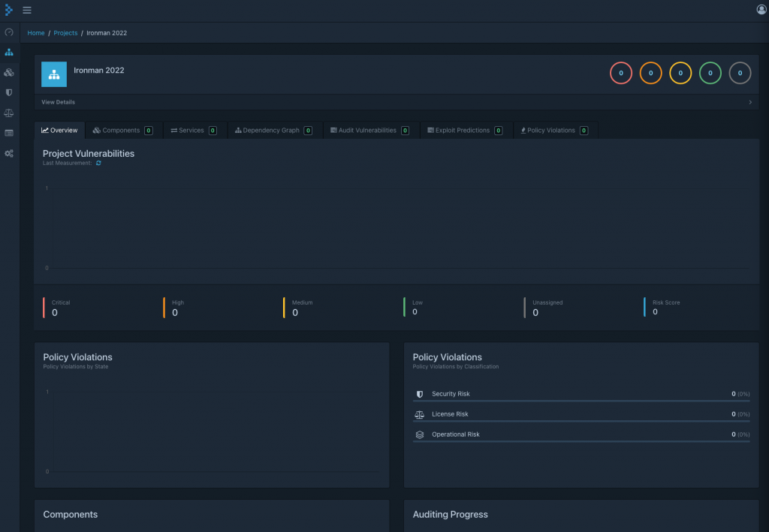Click the Risk Score value

pos(655,312)
